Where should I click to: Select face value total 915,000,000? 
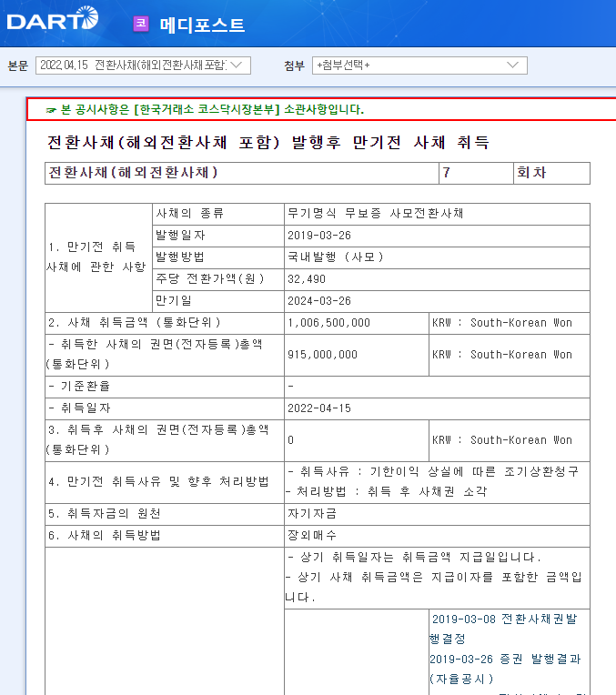[322, 355]
